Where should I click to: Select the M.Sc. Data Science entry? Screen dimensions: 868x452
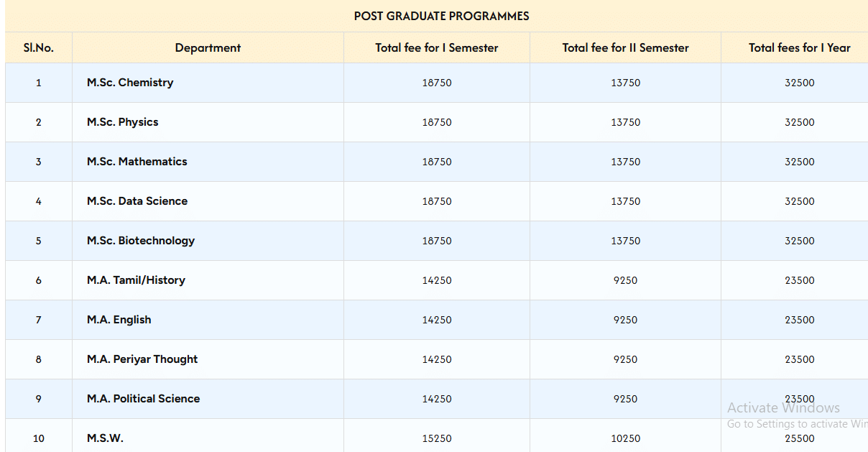137,201
